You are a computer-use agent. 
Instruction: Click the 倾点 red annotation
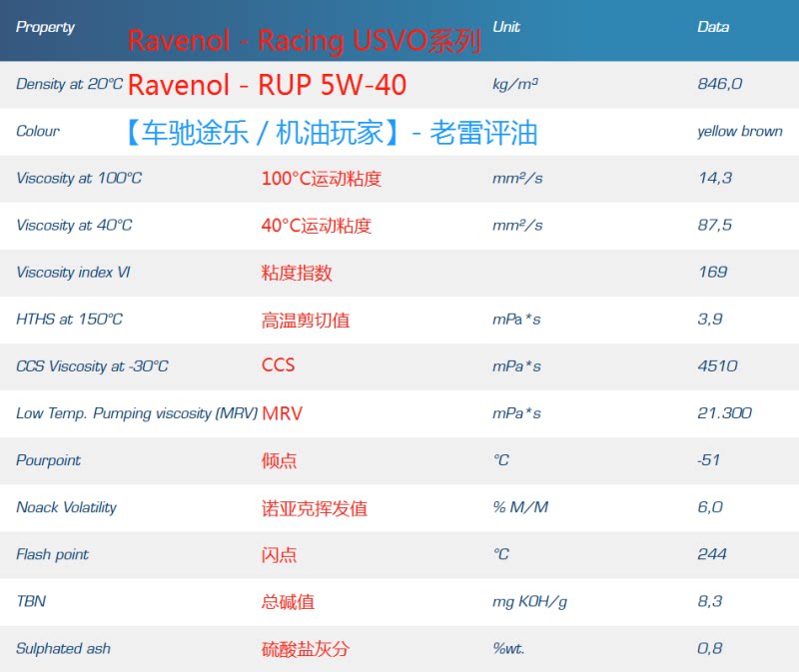coord(280,460)
